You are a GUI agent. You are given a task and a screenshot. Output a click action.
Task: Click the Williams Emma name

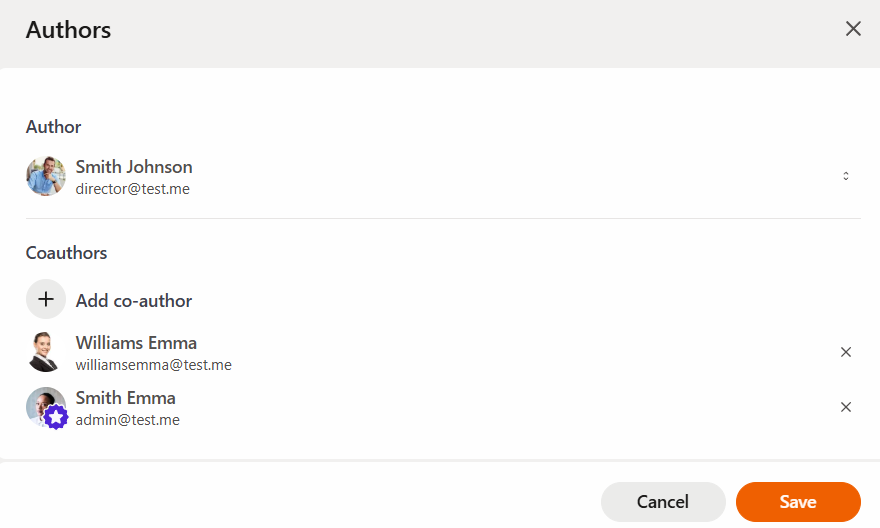coord(136,343)
